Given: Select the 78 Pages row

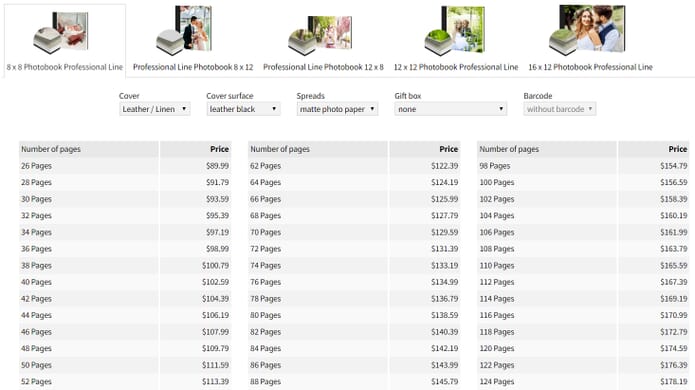Looking at the screenshot, I should click(354, 299).
